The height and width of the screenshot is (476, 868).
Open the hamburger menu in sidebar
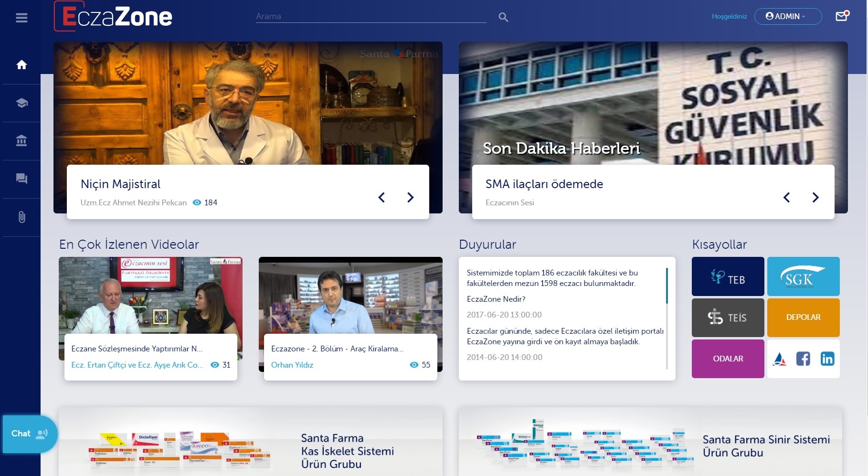tap(21, 18)
